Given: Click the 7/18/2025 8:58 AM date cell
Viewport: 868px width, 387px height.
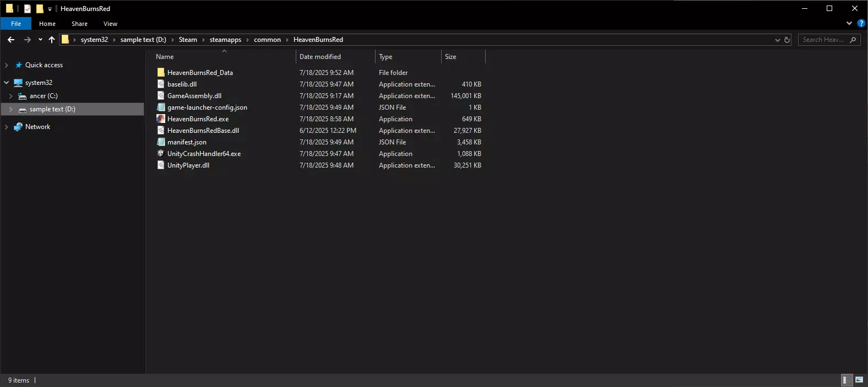Looking at the screenshot, I should click(327, 119).
